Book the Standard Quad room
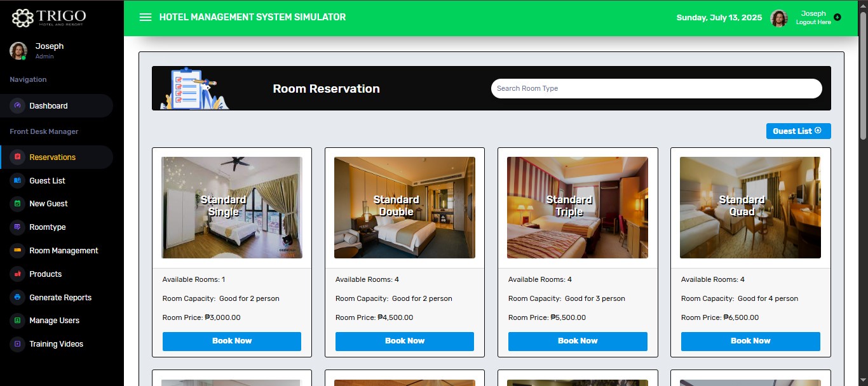The height and width of the screenshot is (386, 868). pyautogui.click(x=750, y=342)
